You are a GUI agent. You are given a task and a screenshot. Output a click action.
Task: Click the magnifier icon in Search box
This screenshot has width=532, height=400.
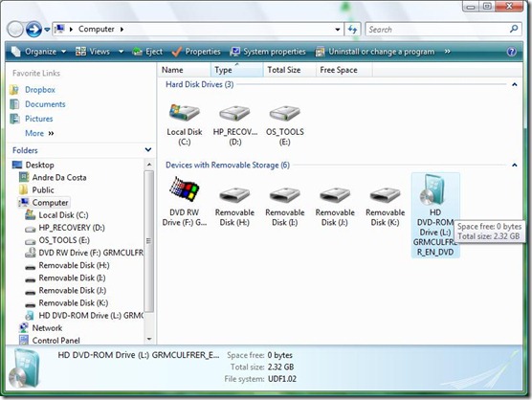click(514, 29)
